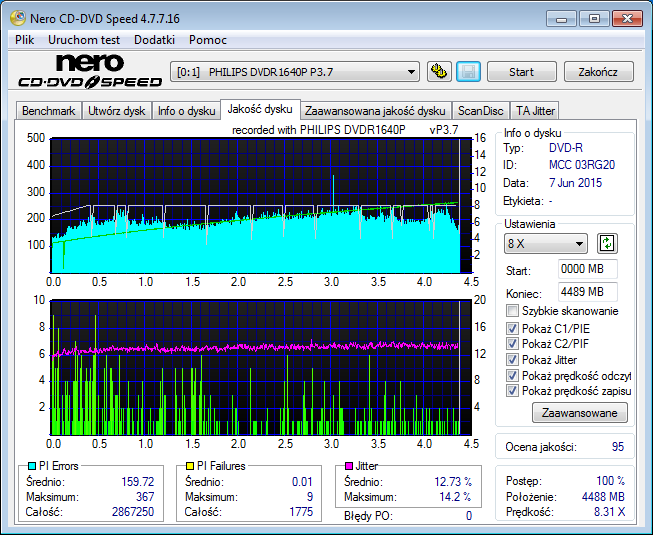
Task: Click the Prędkość value 8.31 X
Action: (609, 512)
